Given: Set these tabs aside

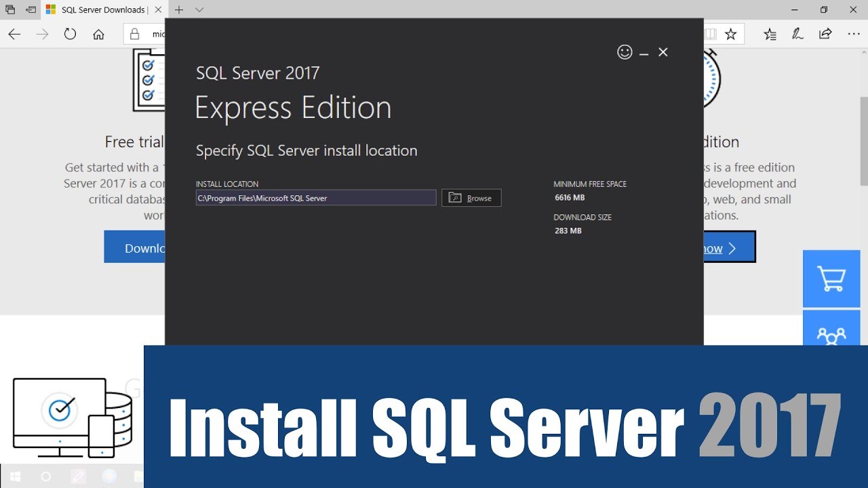Looking at the screenshot, I should pyautogui.click(x=31, y=9).
